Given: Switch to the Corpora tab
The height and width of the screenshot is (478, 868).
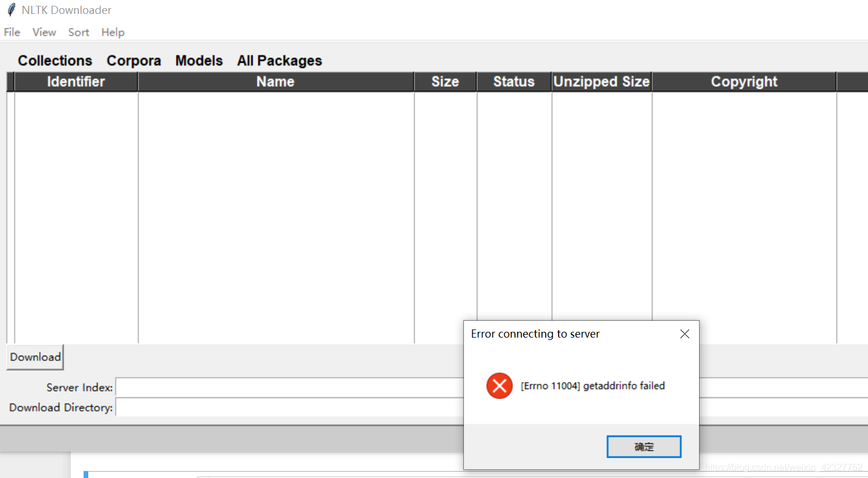Looking at the screenshot, I should coord(134,60).
